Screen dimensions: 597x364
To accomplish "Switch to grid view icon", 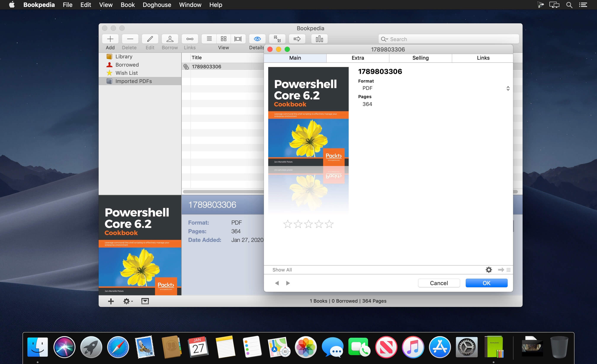I will coord(223,39).
